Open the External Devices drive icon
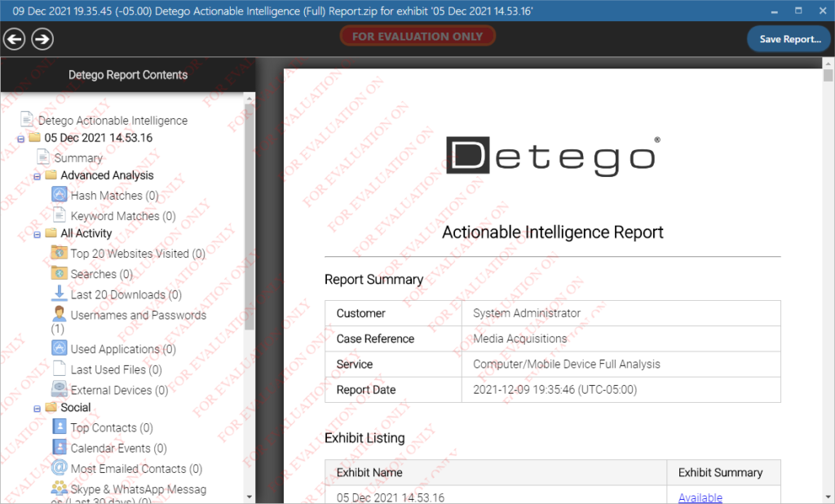The height and width of the screenshot is (504, 835). (59, 388)
